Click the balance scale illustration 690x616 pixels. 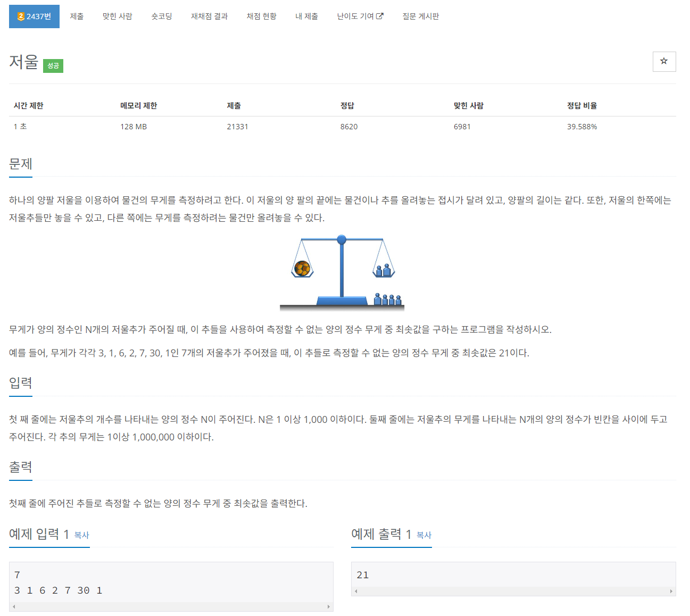pyautogui.click(x=342, y=271)
